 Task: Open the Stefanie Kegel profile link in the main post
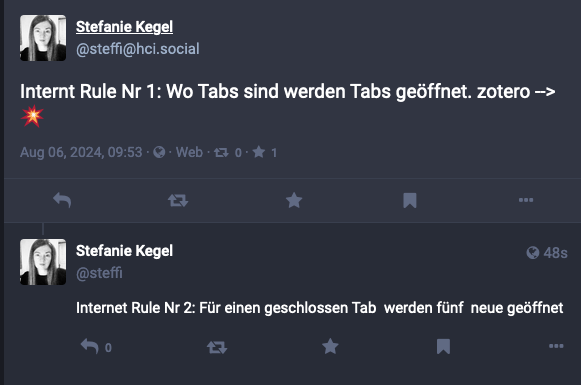tap(124, 27)
